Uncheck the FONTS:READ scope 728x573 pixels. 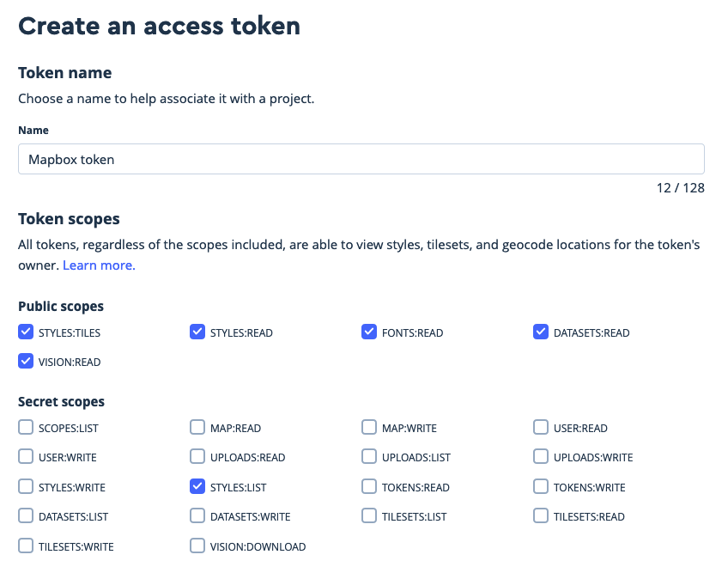pos(369,332)
